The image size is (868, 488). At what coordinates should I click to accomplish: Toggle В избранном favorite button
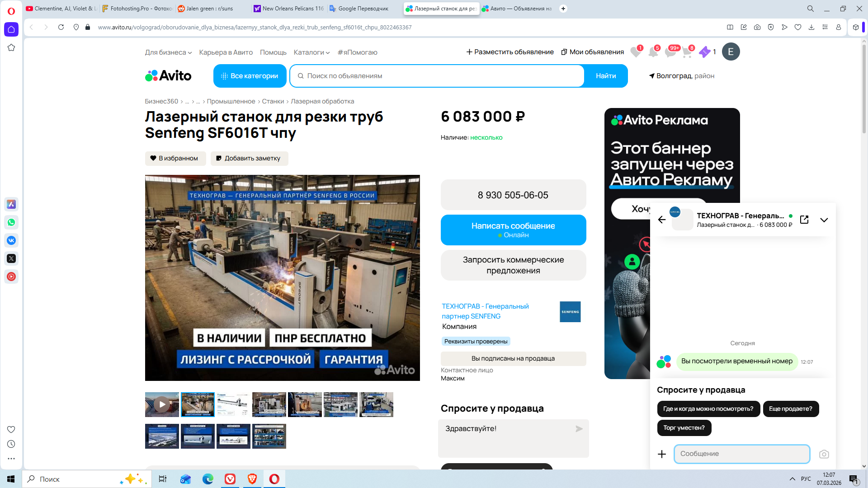175,158
